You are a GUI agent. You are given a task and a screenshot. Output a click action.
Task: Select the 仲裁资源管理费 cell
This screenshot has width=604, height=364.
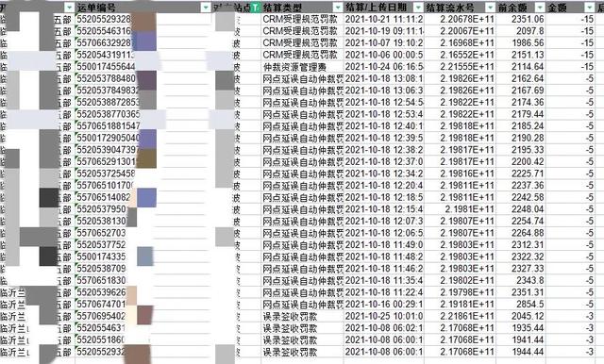click(302, 67)
